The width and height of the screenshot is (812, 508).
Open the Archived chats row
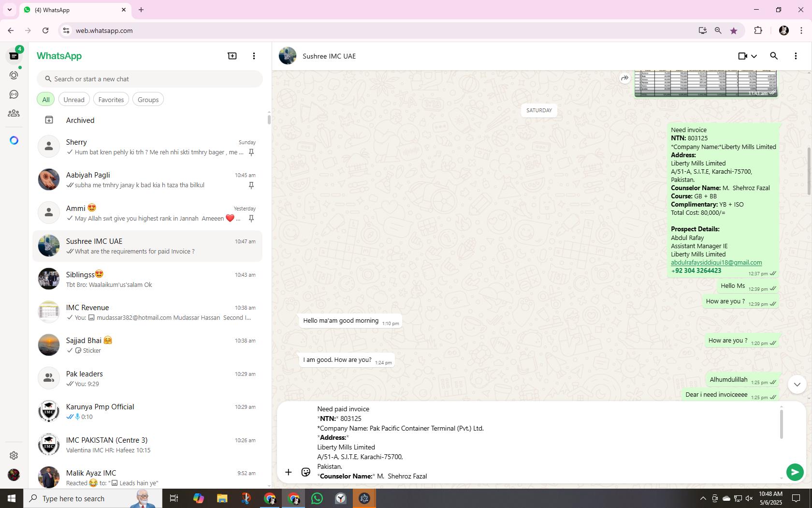[147, 120]
